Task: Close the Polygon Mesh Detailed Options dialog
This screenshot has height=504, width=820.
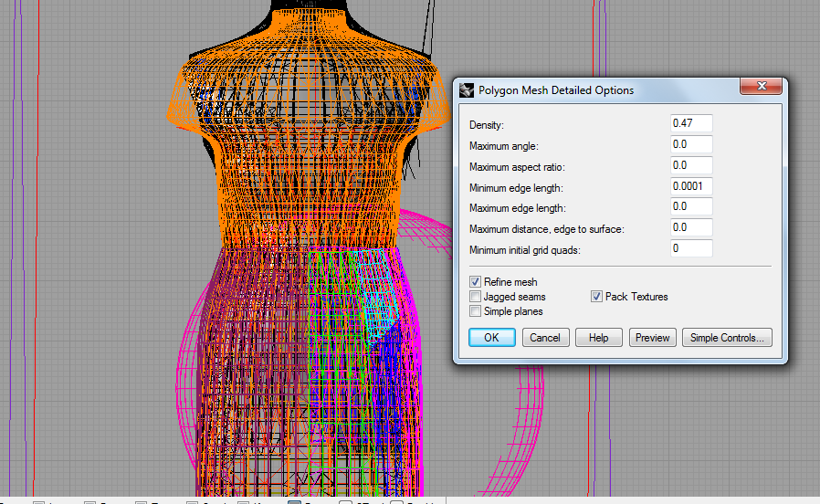Action: tap(760, 88)
